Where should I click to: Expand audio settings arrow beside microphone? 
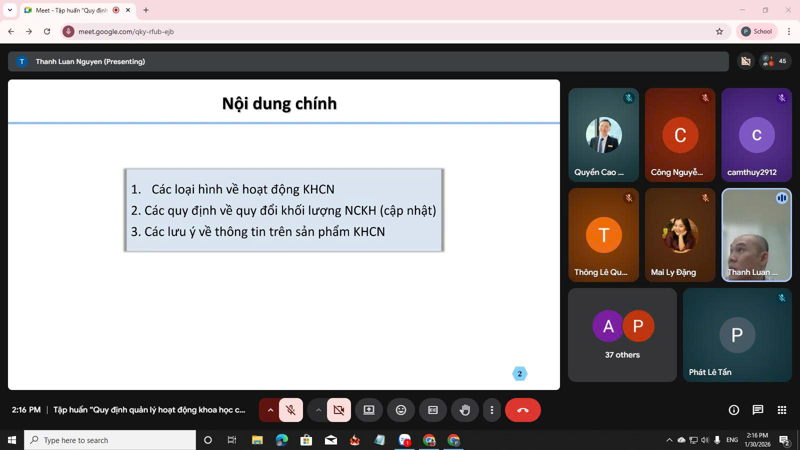[270, 410]
